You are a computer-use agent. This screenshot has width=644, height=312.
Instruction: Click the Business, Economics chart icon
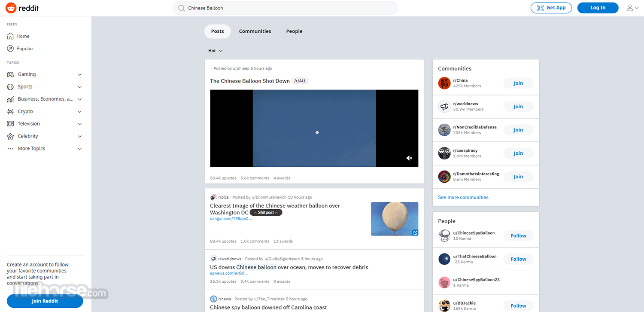click(10, 99)
